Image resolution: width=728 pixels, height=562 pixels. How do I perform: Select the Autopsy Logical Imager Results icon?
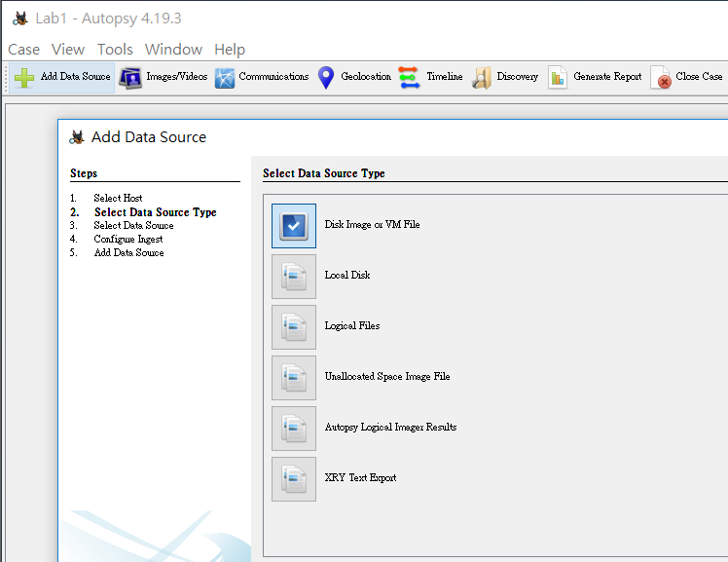(294, 429)
